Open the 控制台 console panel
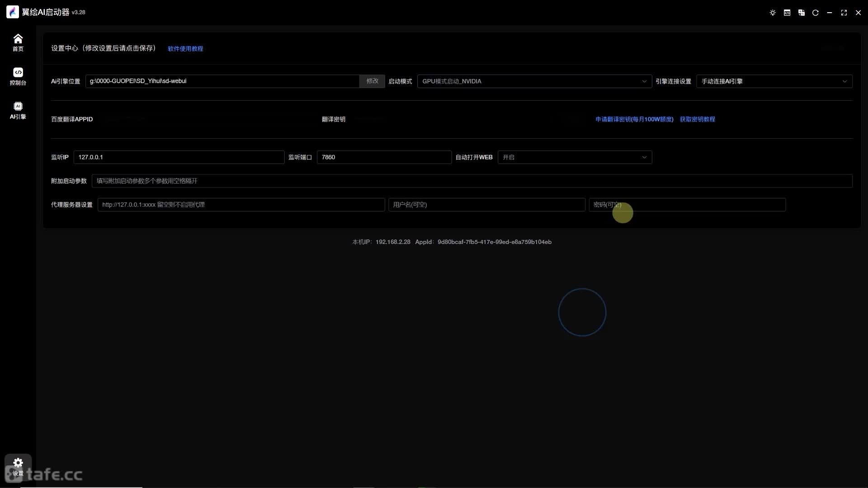 coord(18,76)
